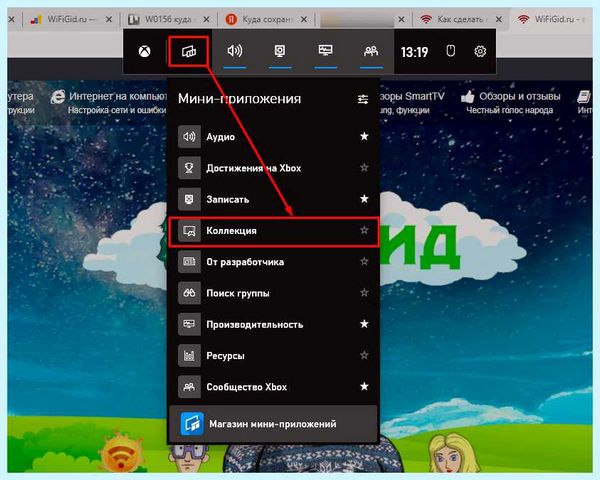Viewport: 600px width, 480px height.
Task: Click the Производительность monitor icon
Action: point(189,325)
